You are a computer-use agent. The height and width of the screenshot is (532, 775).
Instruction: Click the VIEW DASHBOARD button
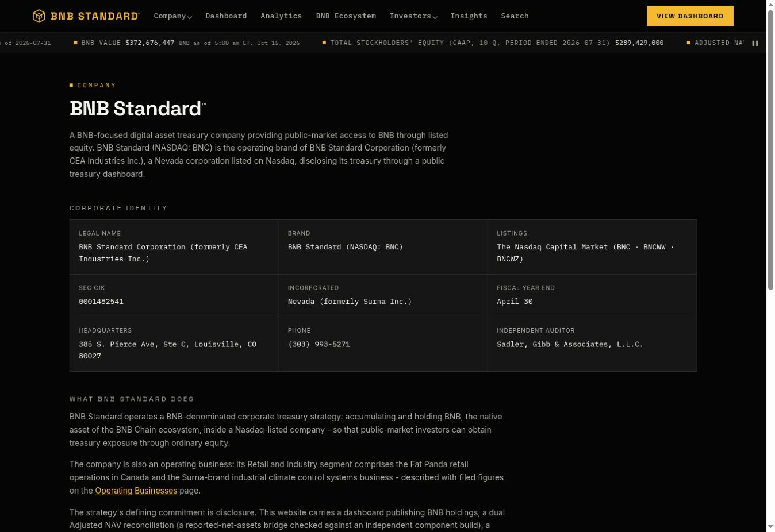690,16
